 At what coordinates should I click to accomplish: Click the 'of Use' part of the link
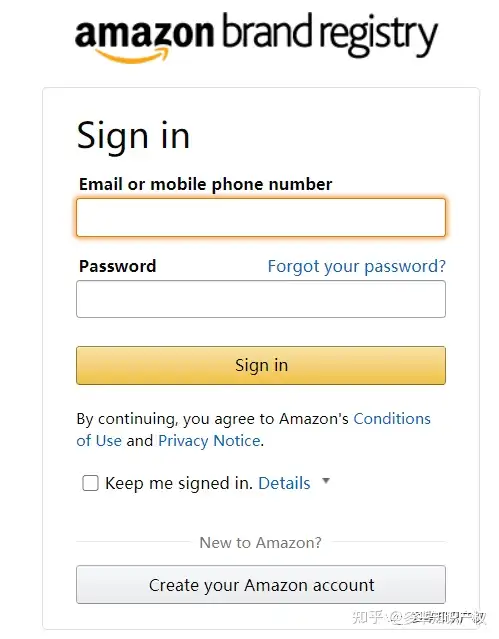pos(99,441)
